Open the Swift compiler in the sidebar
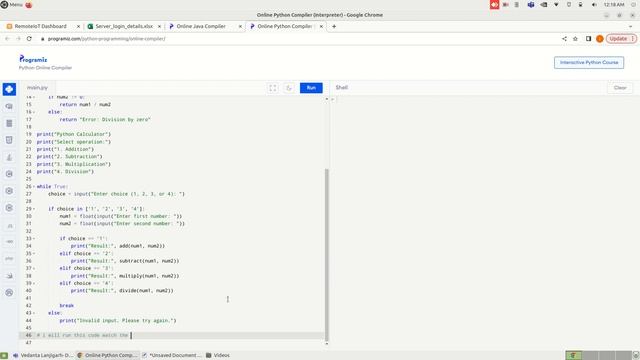The image size is (640, 360). [9, 276]
